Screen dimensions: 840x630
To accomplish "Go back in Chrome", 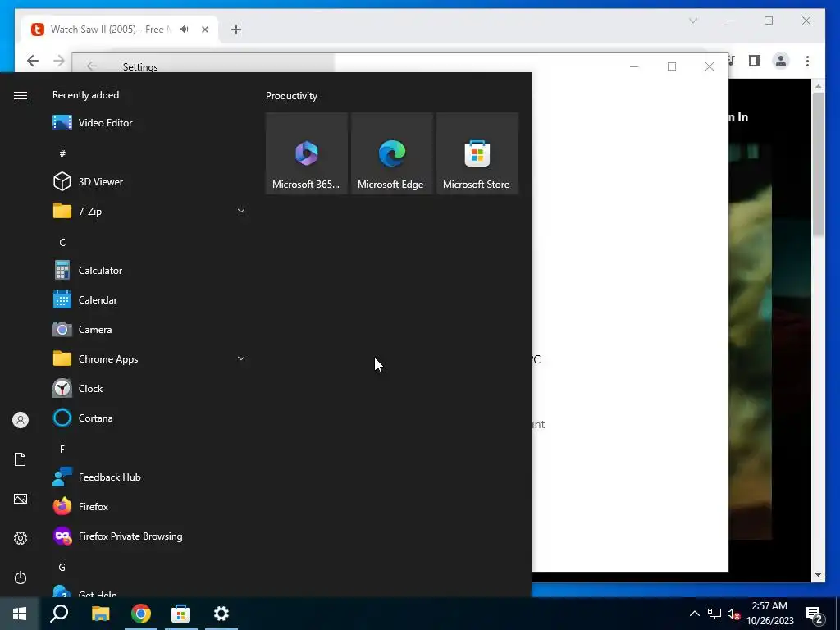I will [x=33, y=61].
